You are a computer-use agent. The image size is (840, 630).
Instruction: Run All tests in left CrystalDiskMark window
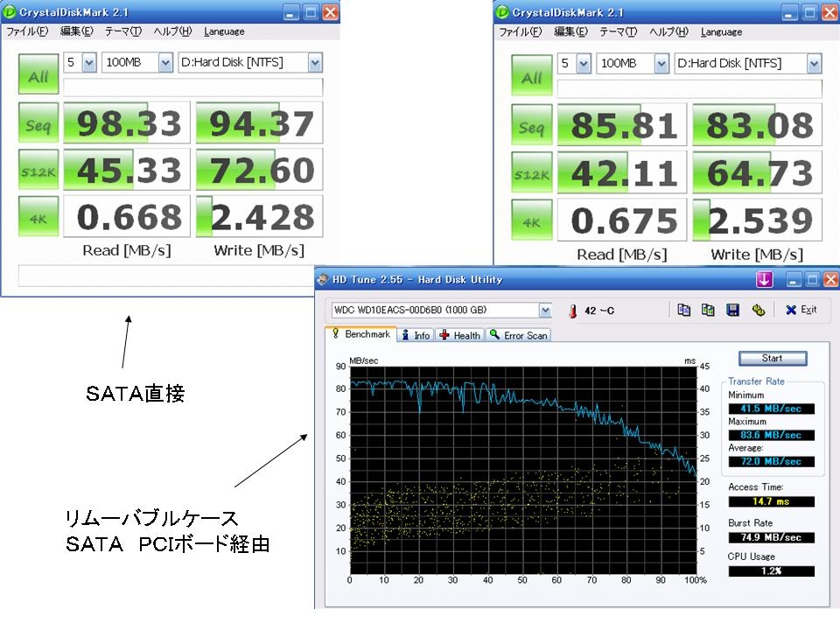(x=38, y=73)
